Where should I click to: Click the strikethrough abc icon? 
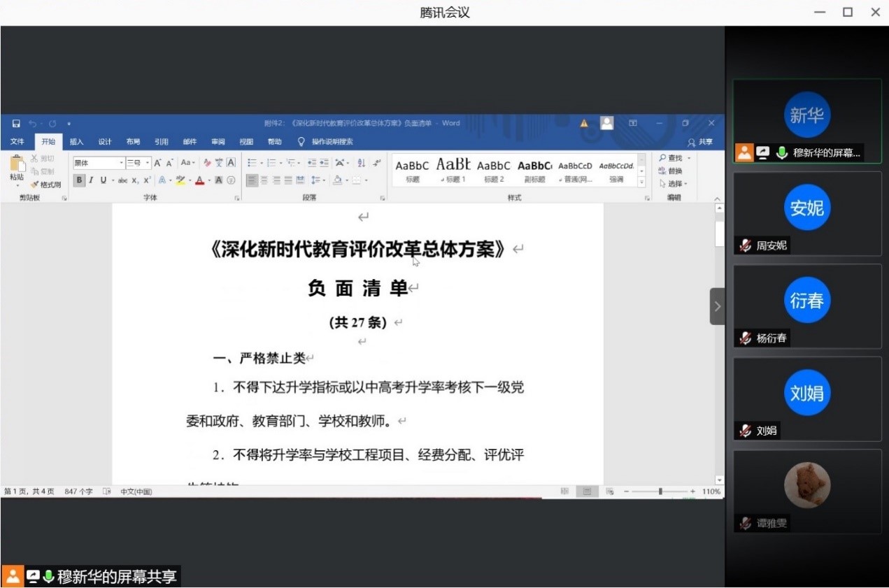pos(122,180)
